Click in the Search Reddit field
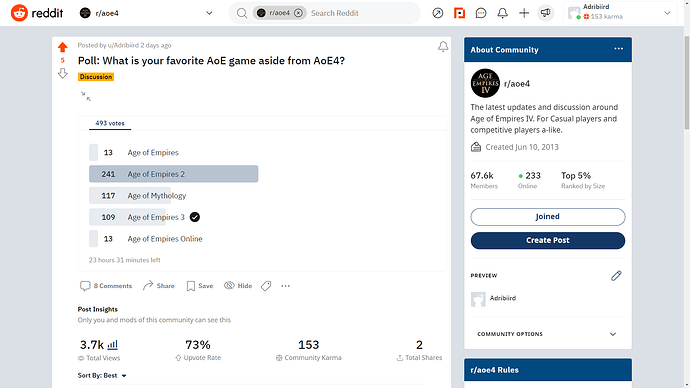Viewport: 690px width, 388px height. [x=362, y=13]
